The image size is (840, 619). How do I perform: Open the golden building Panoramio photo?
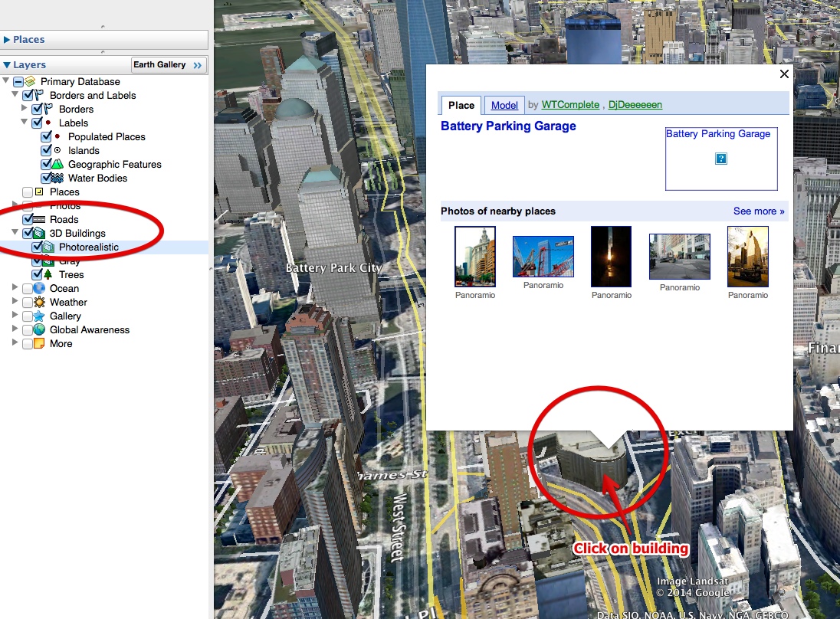pos(747,257)
